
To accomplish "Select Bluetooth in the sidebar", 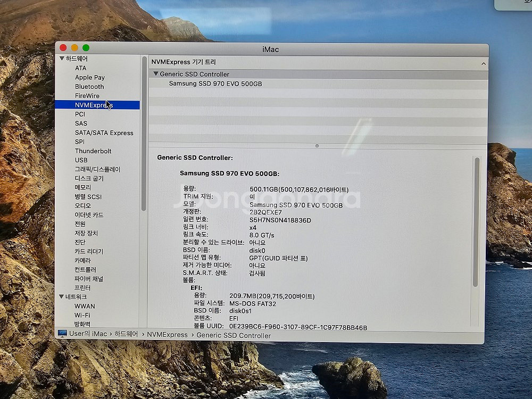I will (89, 87).
